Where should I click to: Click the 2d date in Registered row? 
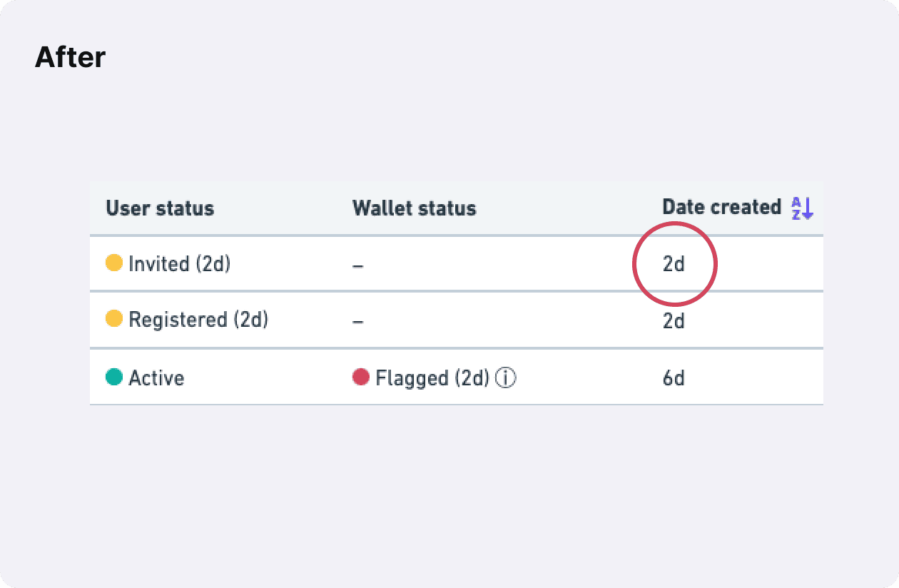coord(674,321)
